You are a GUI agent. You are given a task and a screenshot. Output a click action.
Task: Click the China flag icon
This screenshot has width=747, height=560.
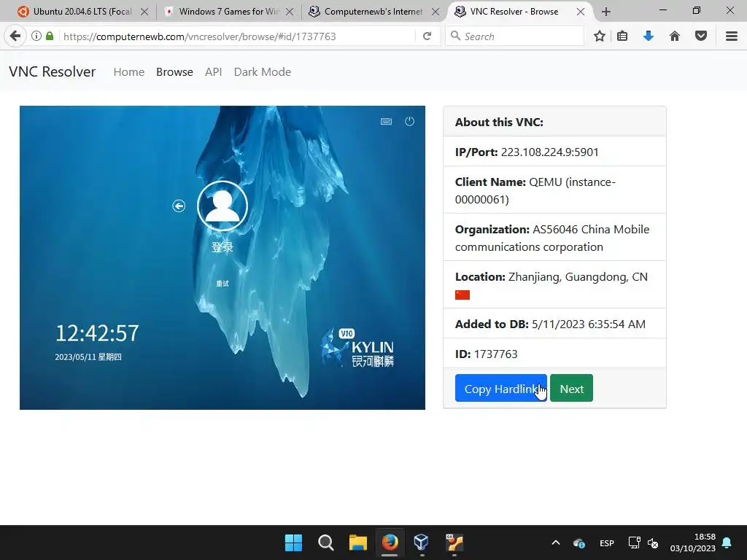coord(462,295)
